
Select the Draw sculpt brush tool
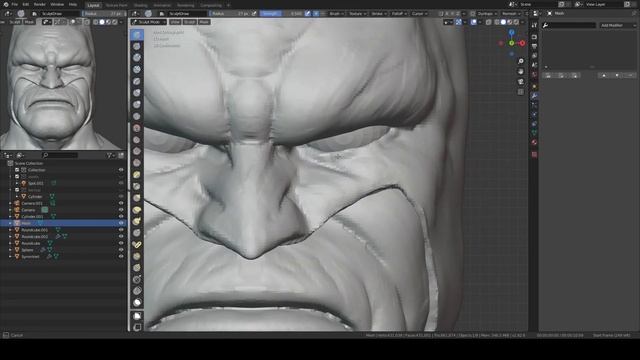[137, 34]
